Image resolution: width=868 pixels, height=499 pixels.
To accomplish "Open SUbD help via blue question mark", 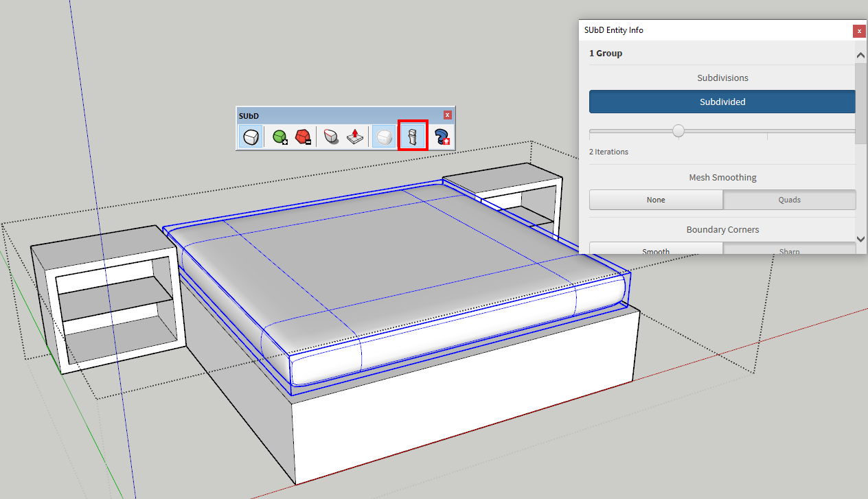I will pyautogui.click(x=440, y=137).
